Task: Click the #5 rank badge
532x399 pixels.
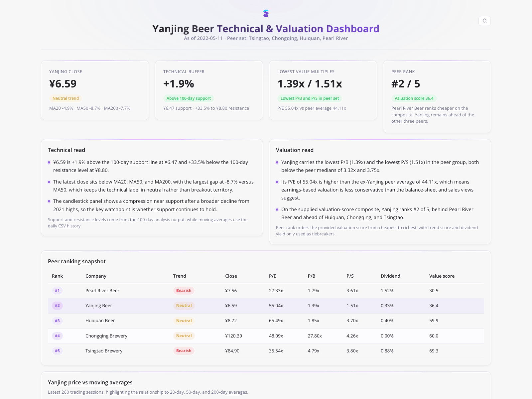Action: (57, 351)
